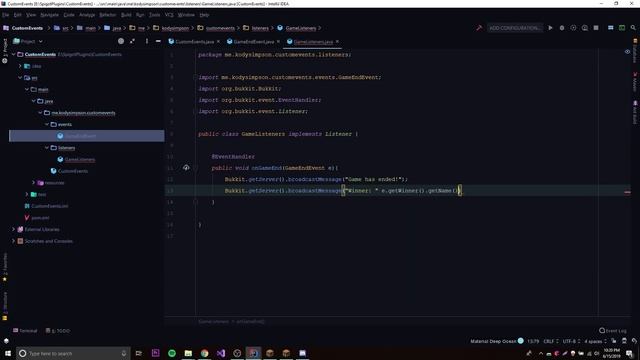The height and width of the screenshot is (360, 640).
Task: Open Windows Start button
Action: coord(8,353)
